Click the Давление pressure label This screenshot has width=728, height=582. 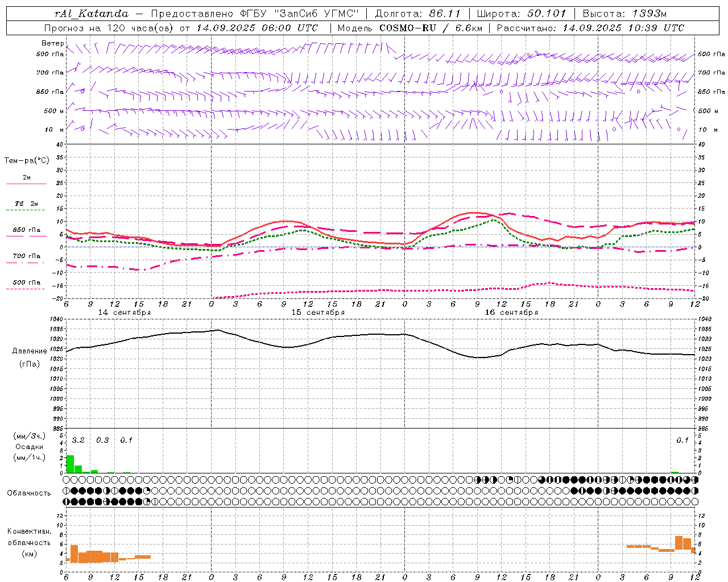30,351
